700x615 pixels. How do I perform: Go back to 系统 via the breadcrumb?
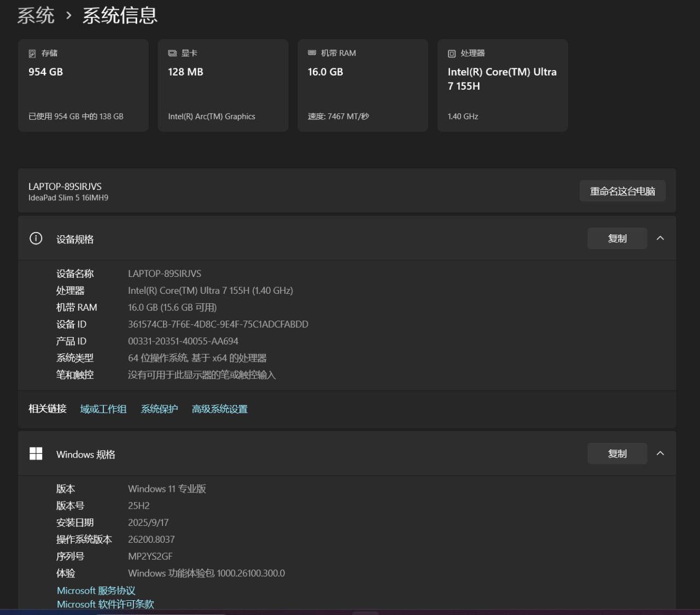(x=36, y=15)
